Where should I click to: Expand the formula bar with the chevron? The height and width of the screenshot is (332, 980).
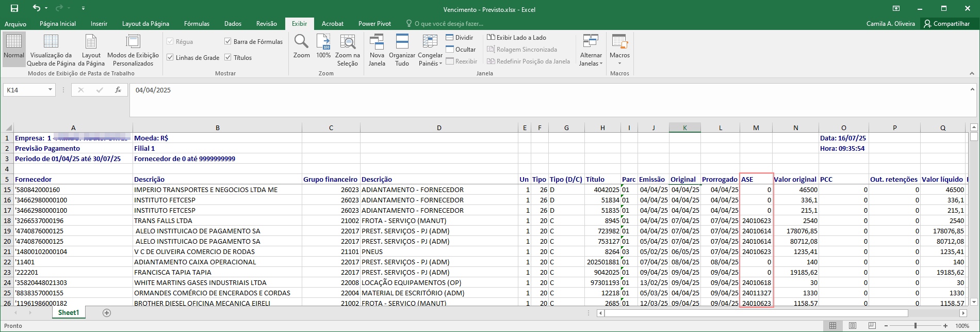pyautogui.click(x=972, y=89)
